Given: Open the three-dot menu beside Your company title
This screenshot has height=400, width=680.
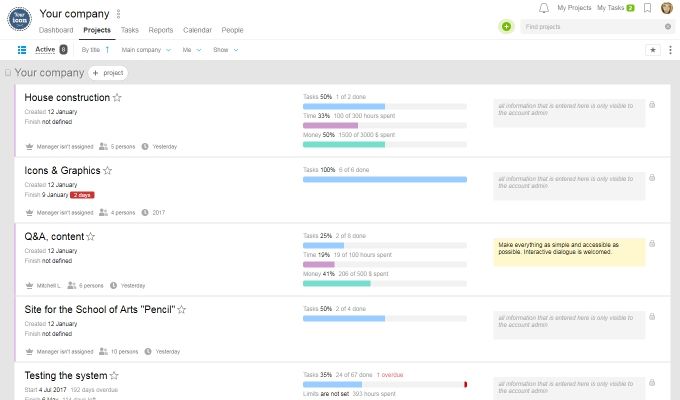Looking at the screenshot, I should tap(118, 14).
